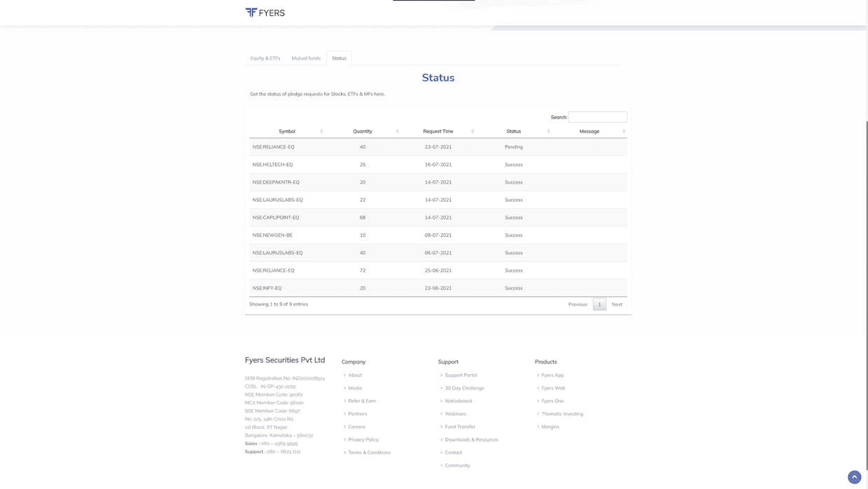Viewport: 868px width, 489px height.
Task: Click NSE:RELIANCE-EQ in the Pending row
Action: click(x=273, y=147)
